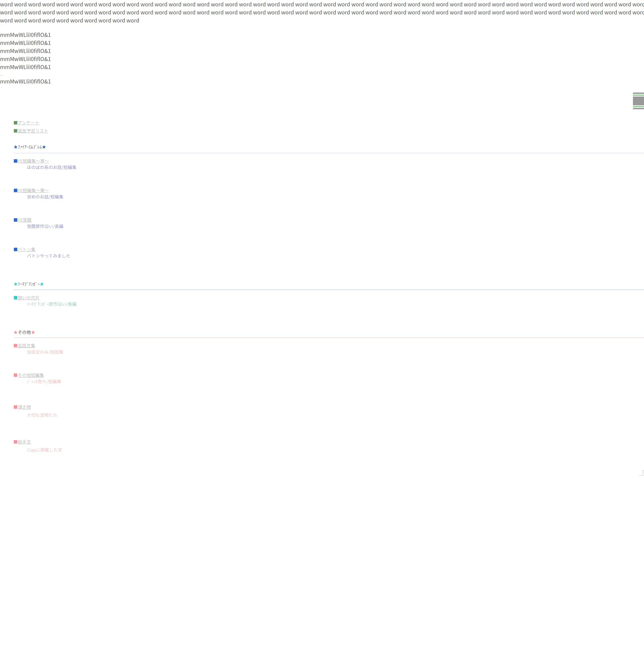
Task: Open the その他短編集 link
Action: click(x=31, y=375)
